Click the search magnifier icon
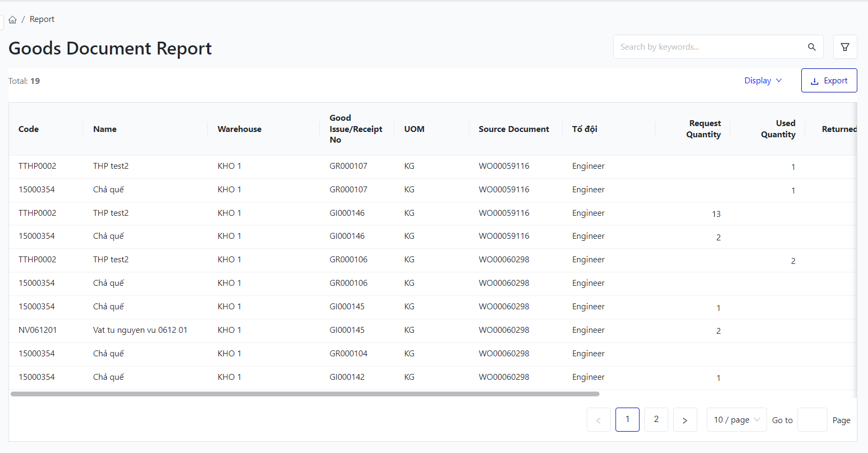The image size is (868, 453). coord(811,47)
